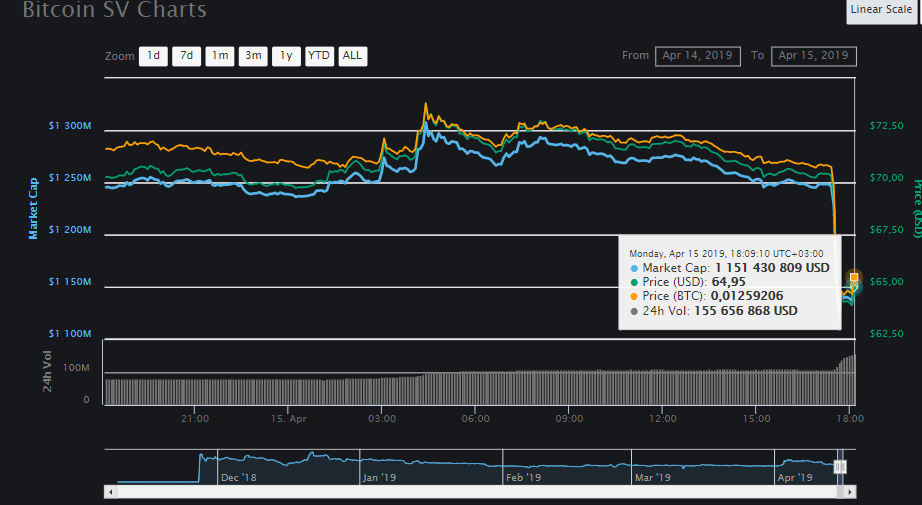Click the 12:00 time axis label

663,419
